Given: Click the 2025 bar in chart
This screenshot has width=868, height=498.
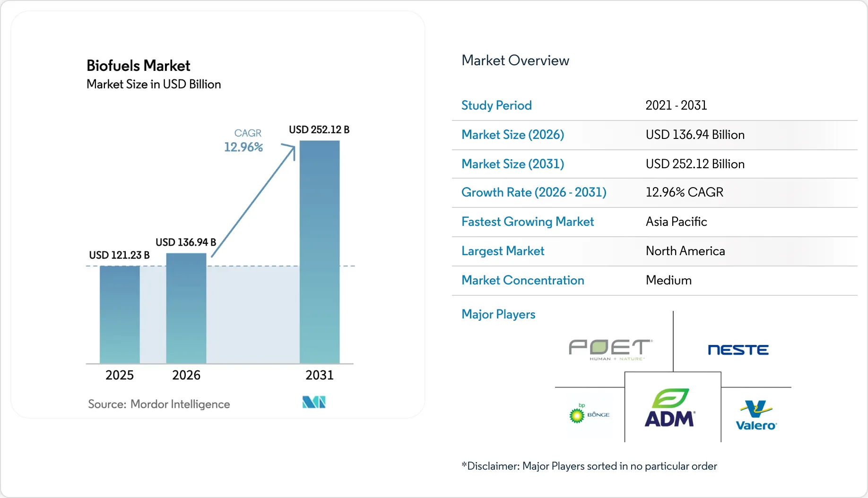Looking at the screenshot, I should coord(120,315).
